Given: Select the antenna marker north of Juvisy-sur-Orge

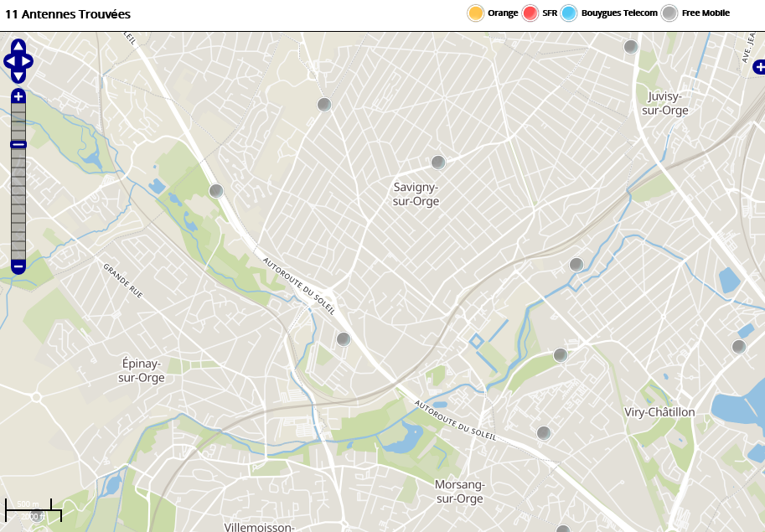Looking at the screenshot, I should click(x=631, y=47).
